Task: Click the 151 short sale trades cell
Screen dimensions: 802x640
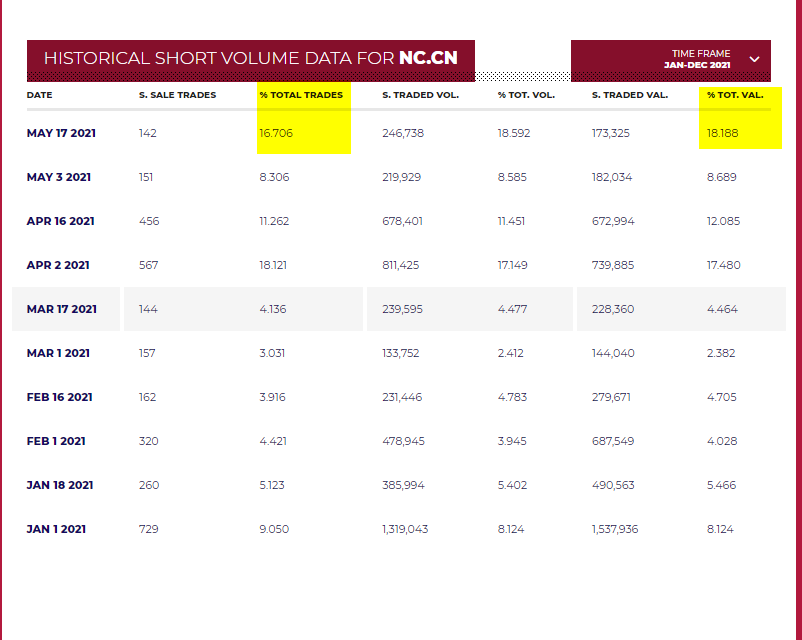Action: click(146, 177)
